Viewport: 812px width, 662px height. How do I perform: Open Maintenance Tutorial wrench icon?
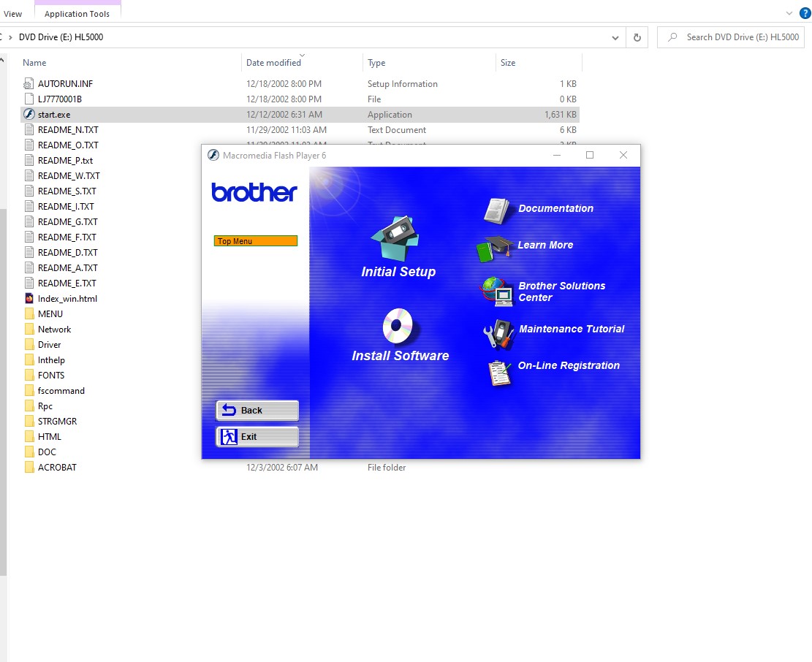click(499, 334)
